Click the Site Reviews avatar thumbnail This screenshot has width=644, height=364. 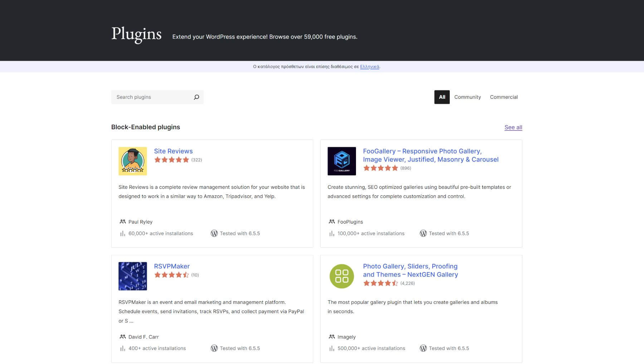(132, 161)
